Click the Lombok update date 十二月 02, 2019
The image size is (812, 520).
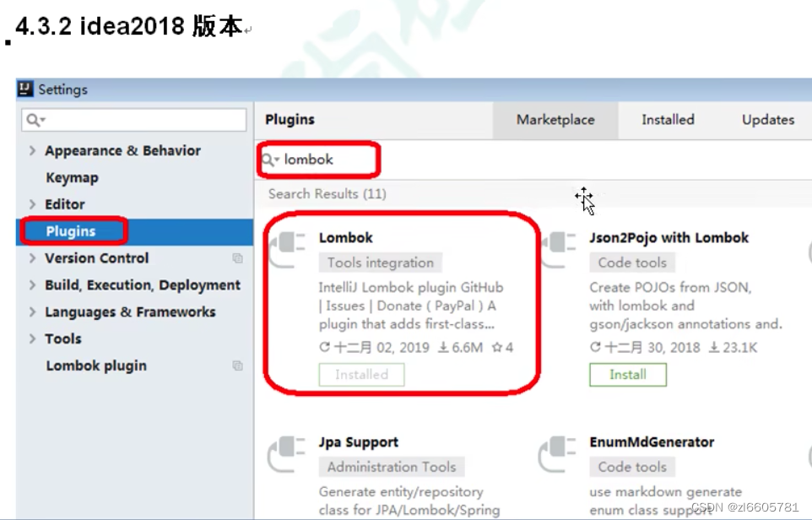382,347
